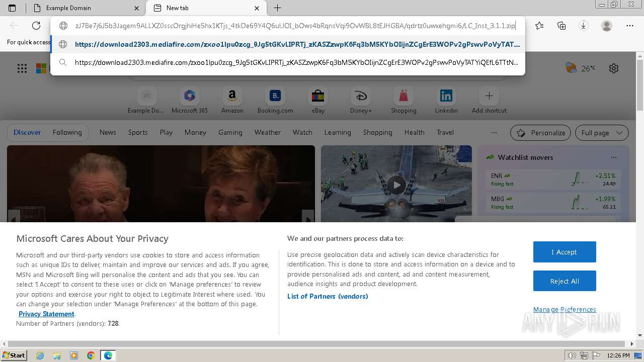
Task: Open List of Partners (vendors) link
Action: click(328, 296)
